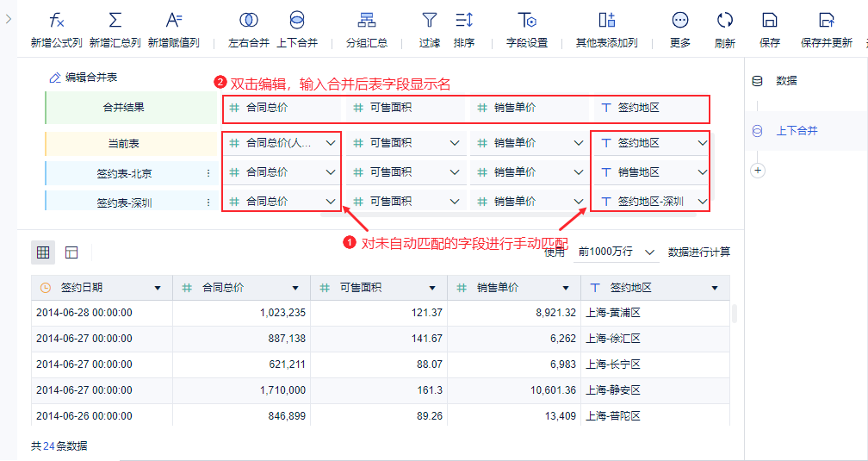Switch to the alternate layout view
Screen dimensions: 868x461
[x=71, y=252]
